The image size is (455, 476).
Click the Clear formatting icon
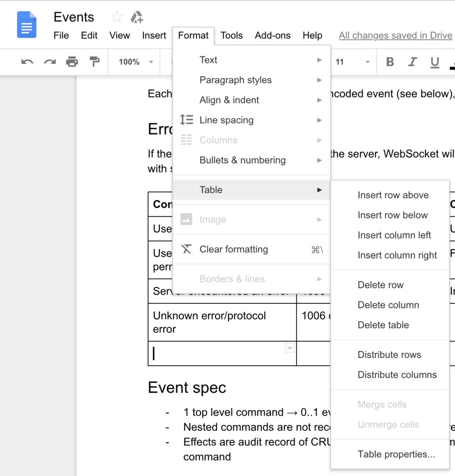click(x=187, y=249)
